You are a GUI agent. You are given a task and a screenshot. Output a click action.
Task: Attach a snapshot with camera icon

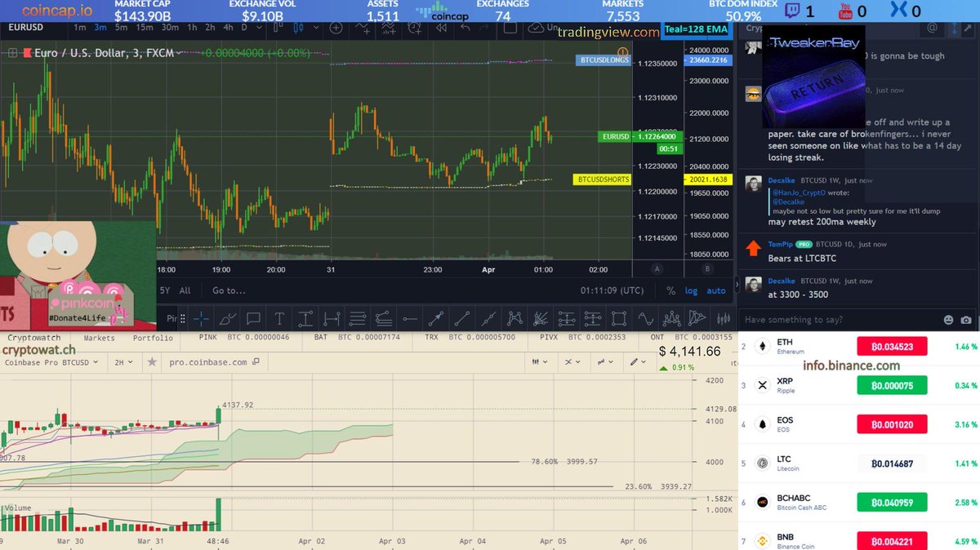coord(966,320)
